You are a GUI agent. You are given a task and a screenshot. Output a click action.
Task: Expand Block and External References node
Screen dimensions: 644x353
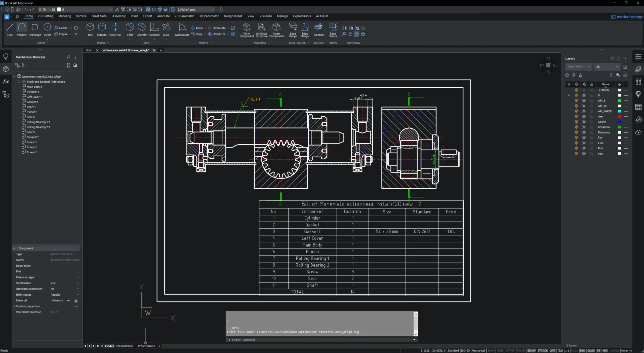[19, 82]
